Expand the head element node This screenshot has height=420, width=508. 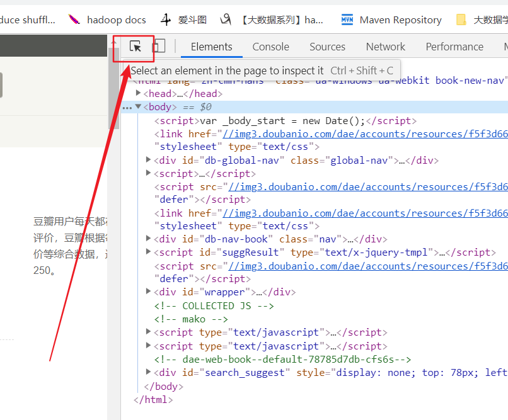[138, 93]
